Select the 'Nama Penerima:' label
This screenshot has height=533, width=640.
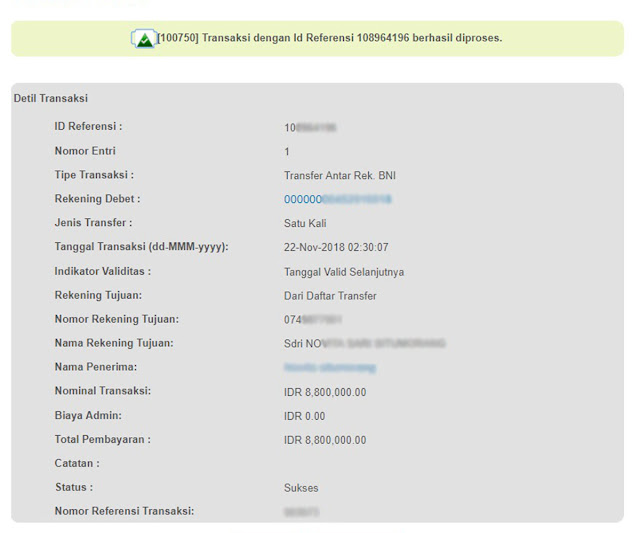96,367
